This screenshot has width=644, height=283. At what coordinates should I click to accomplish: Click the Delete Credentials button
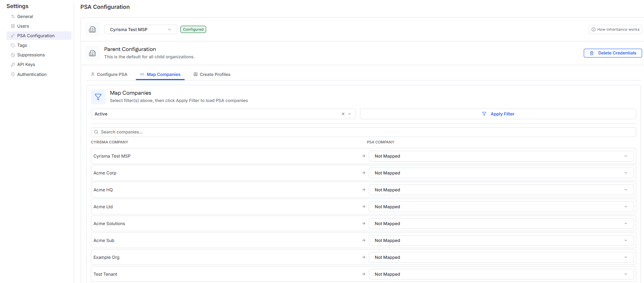pyautogui.click(x=613, y=53)
